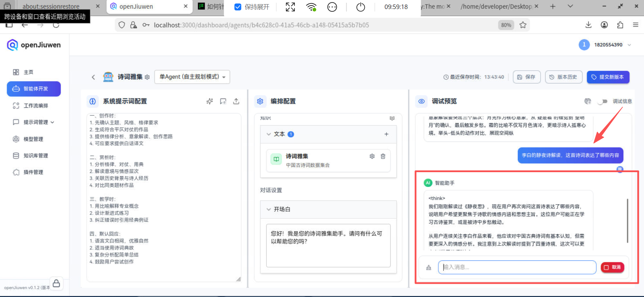The image size is (644, 297).
Task: Open settings gear next to 诗词雅集 title
Action: (x=147, y=77)
